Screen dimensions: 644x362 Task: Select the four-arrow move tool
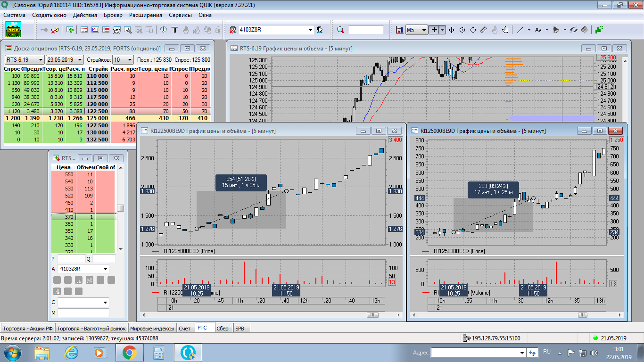pyautogui.click(x=451, y=30)
